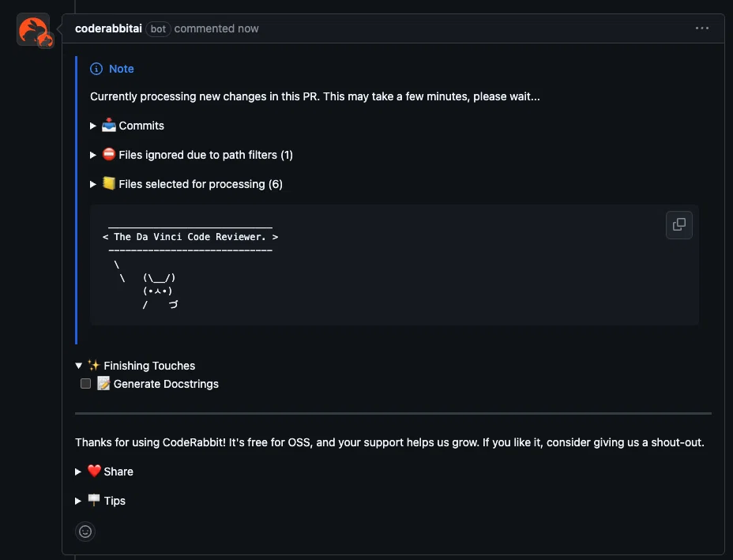Expand the Share section

(x=104, y=472)
